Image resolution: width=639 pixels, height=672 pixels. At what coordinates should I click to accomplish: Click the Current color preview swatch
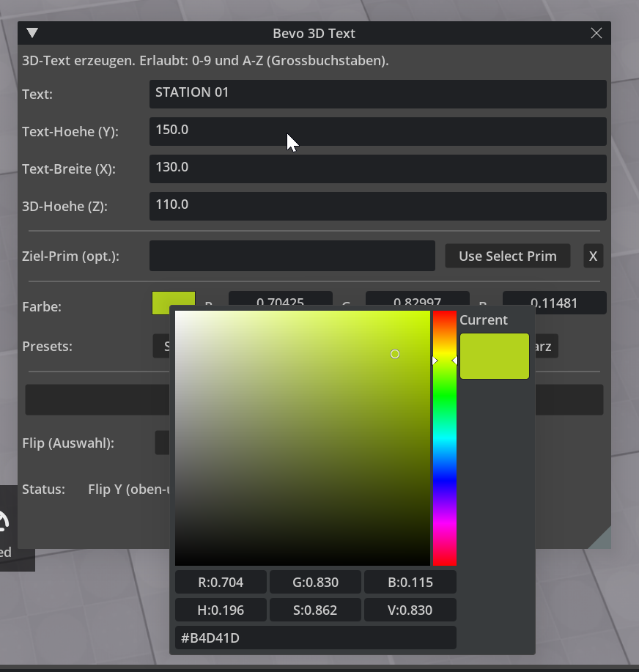[494, 355]
